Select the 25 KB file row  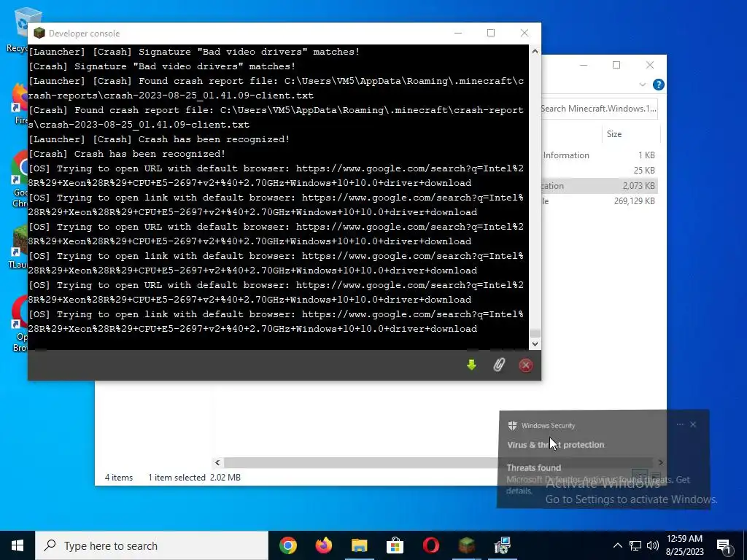click(x=600, y=171)
